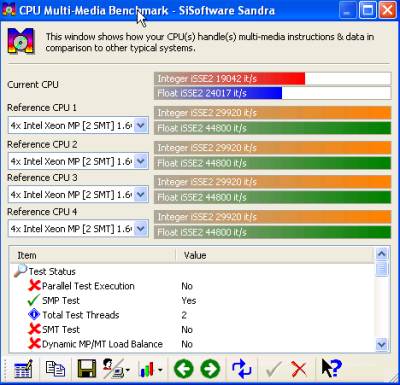Refresh benchmark with the blue arrows icon
This screenshot has height=385, width=400.
(242, 369)
